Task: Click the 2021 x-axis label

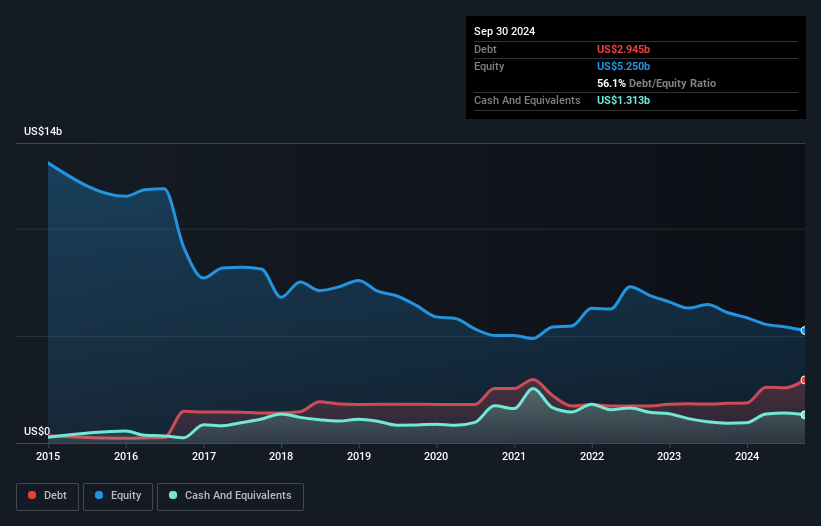Action: (x=514, y=456)
